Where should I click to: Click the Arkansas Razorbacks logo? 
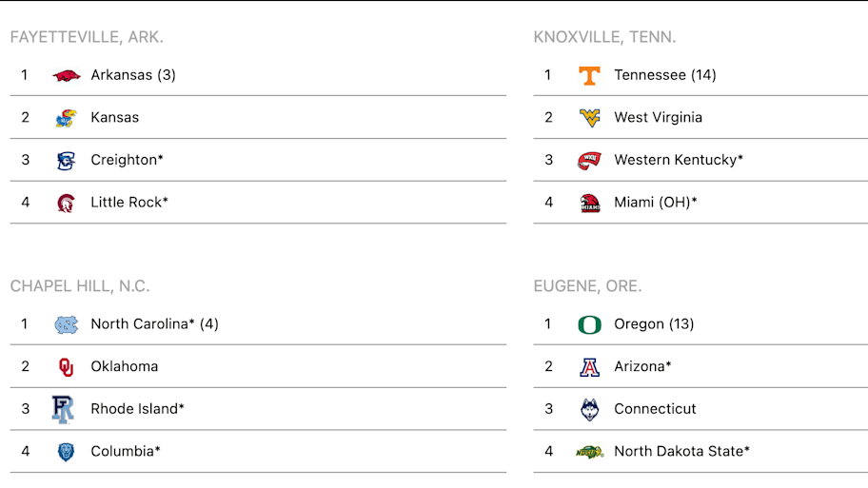coord(67,75)
